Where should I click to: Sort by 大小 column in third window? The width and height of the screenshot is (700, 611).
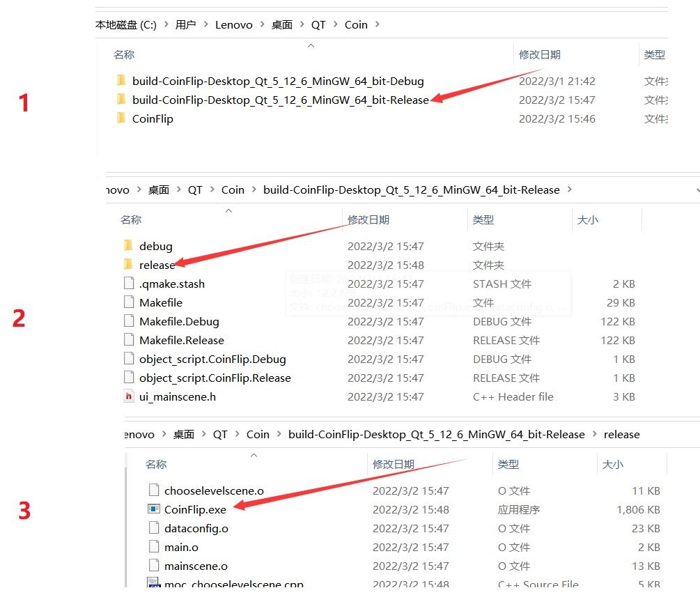coord(613,464)
